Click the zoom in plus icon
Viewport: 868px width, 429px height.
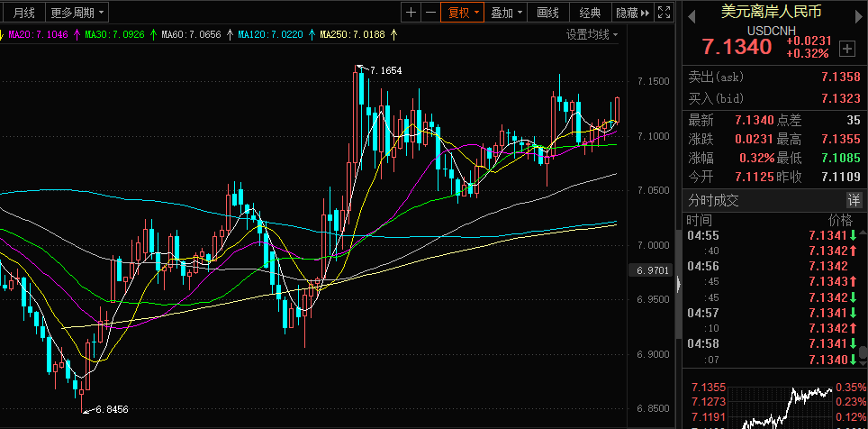(x=411, y=13)
